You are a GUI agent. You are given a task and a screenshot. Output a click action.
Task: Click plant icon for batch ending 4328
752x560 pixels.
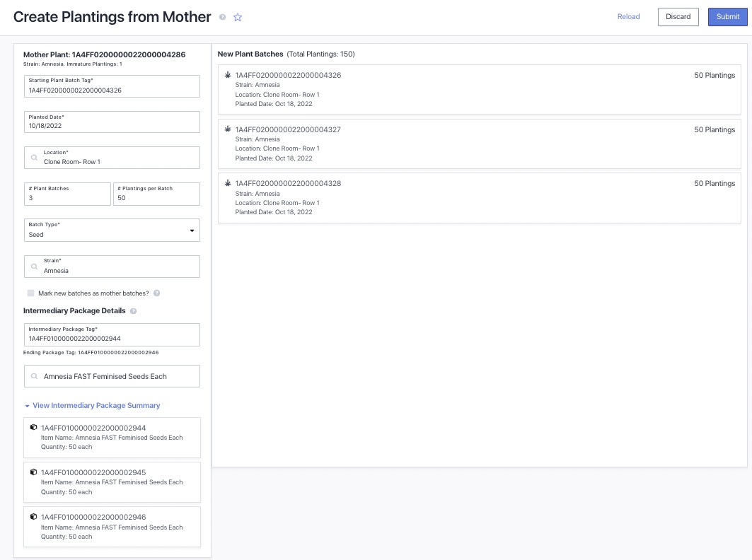coord(228,183)
